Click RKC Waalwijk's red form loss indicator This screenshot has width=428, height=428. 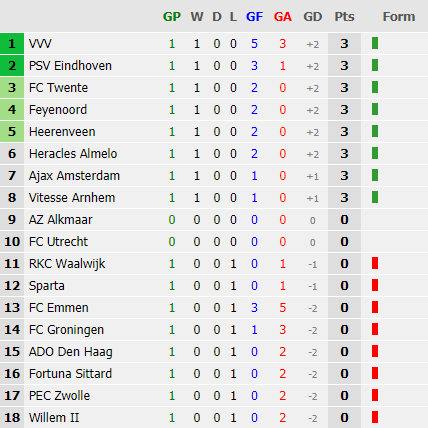coord(375,263)
